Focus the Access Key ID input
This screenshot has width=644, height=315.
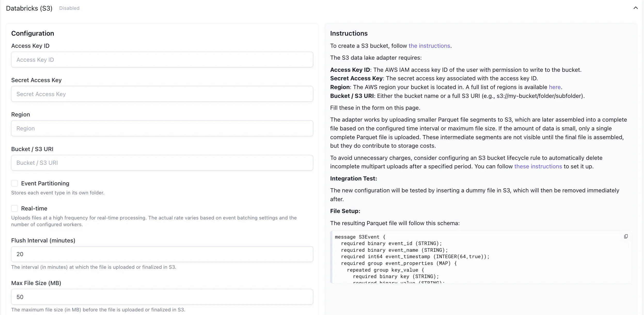click(x=162, y=59)
